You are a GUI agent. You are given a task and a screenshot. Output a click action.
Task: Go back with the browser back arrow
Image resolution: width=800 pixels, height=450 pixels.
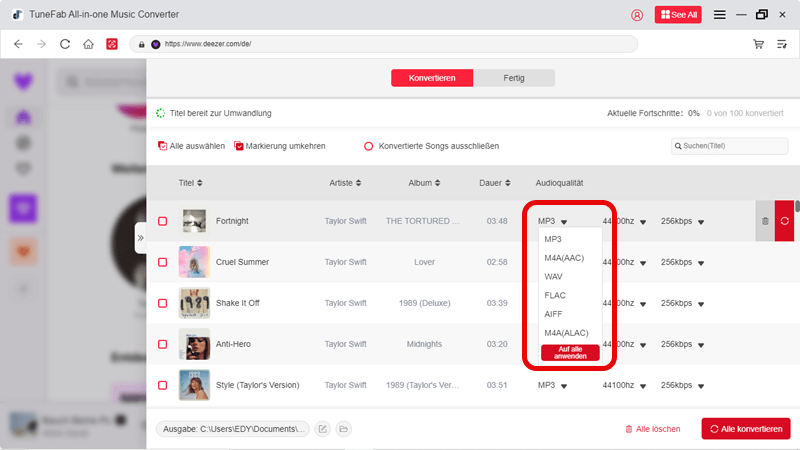pyautogui.click(x=18, y=44)
